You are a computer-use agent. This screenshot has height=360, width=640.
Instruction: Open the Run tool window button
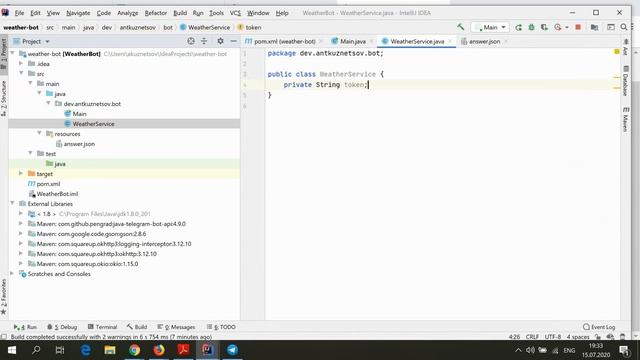tap(25, 327)
